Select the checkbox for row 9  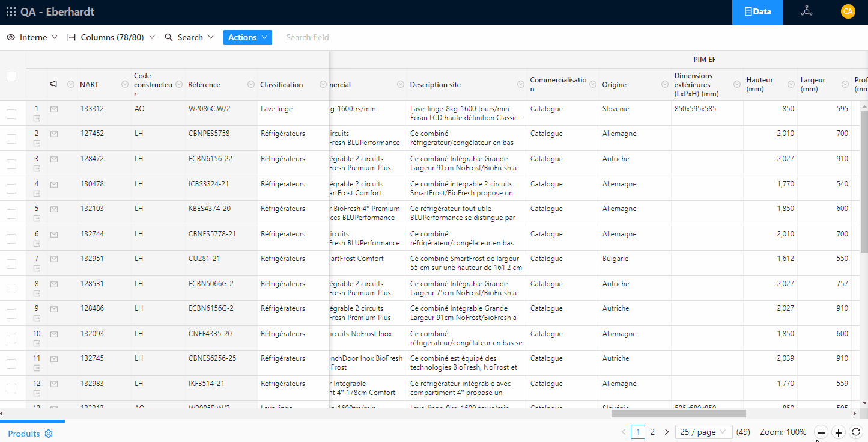pos(11,313)
